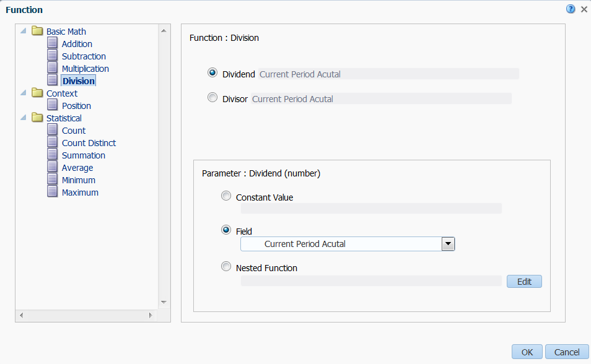Select Subtraction in the function tree

(x=84, y=56)
